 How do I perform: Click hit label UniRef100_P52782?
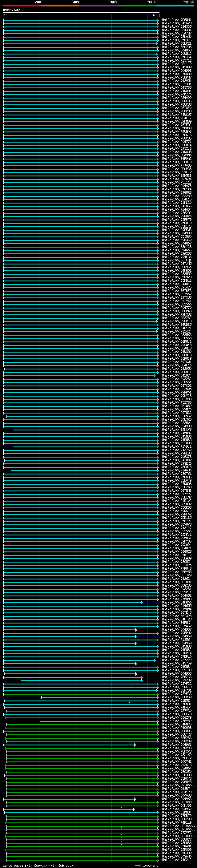(x=177, y=318)
